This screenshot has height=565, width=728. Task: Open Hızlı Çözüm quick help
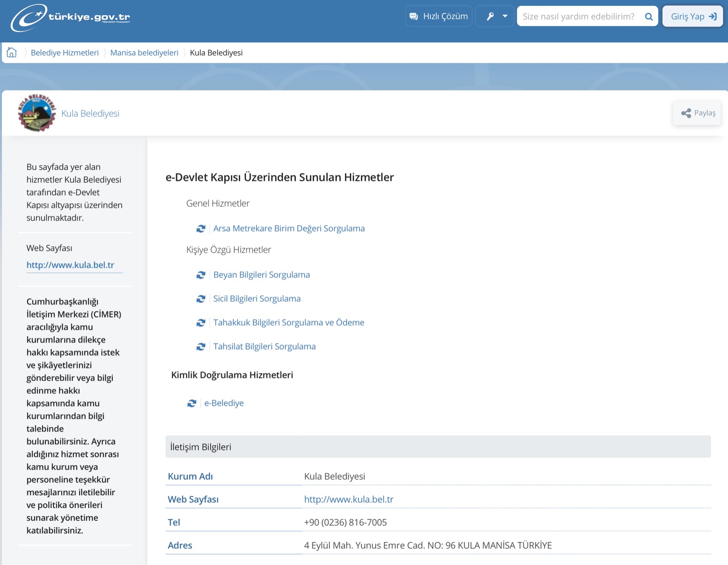439,16
